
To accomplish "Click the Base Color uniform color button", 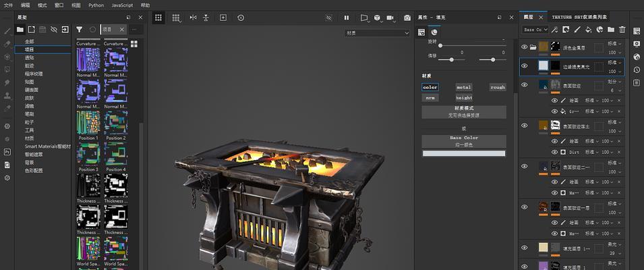I will 464,141.
